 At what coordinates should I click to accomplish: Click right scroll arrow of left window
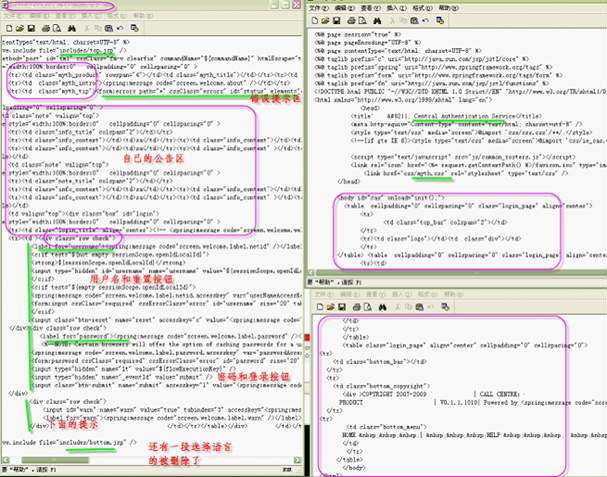pos(297,460)
